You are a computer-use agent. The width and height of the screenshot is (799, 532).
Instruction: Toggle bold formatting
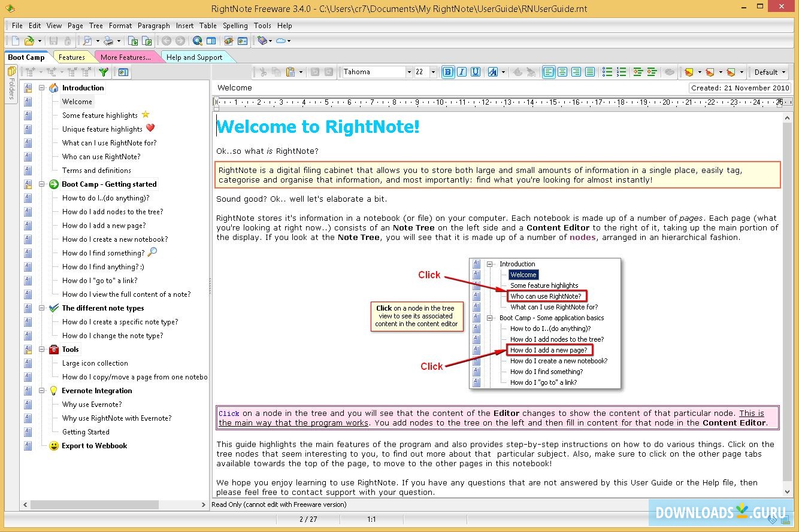pos(448,72)
